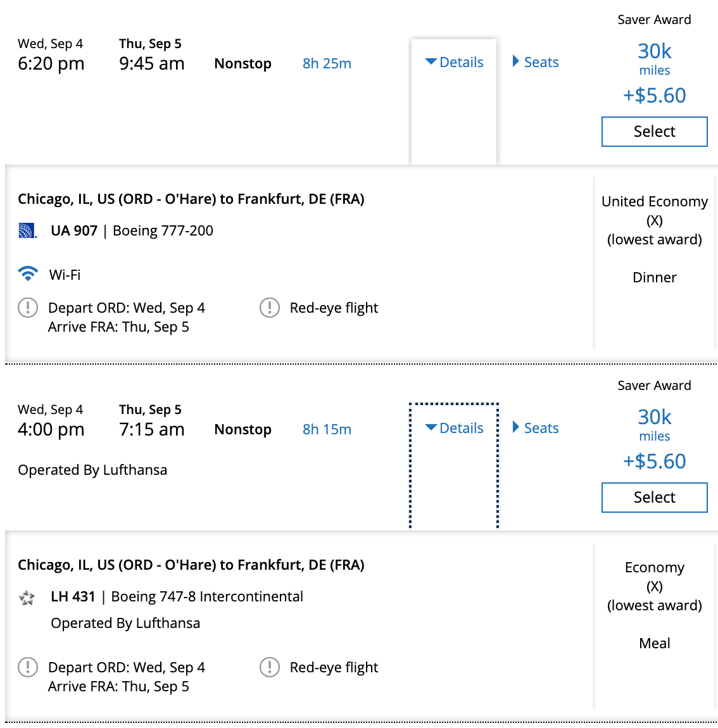This screenshot has height=728, width=718.
Task: Click 30k miles price on 4:00 pm flight
Action: pyautogui.click(x=654, y=417)
